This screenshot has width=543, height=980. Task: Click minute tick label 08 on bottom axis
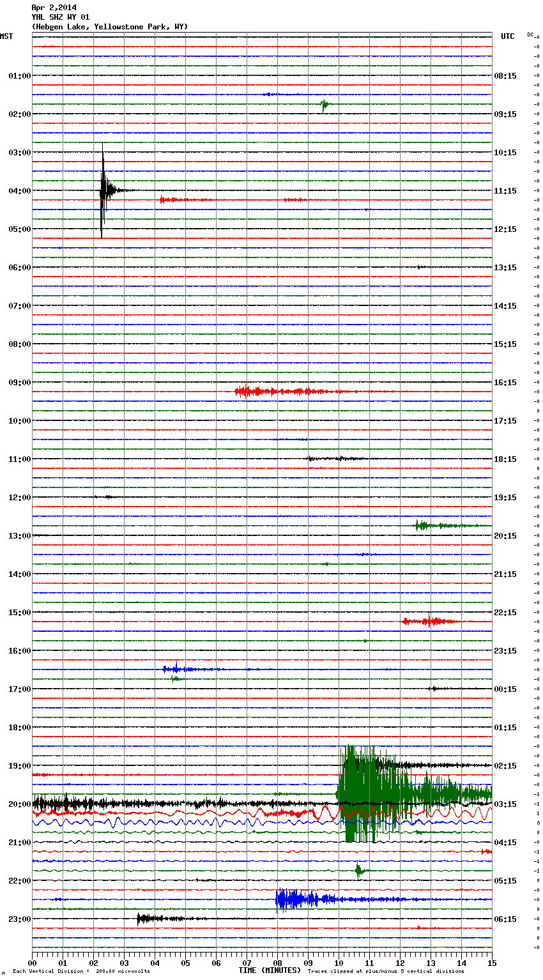pos(278,963)
